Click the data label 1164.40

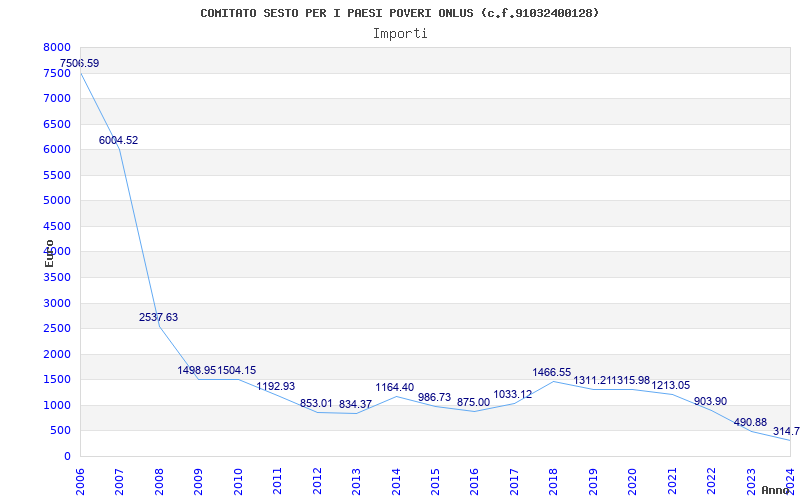394,388
